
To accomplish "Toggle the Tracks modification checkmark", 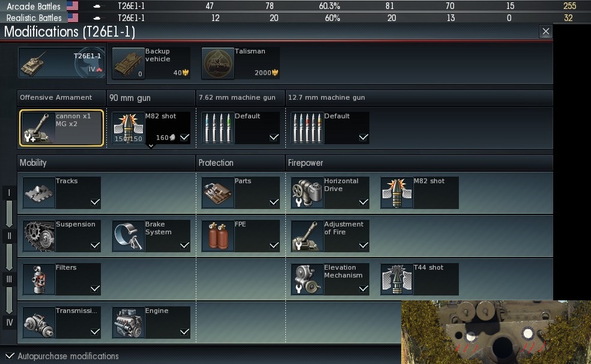I will (95, 202).
